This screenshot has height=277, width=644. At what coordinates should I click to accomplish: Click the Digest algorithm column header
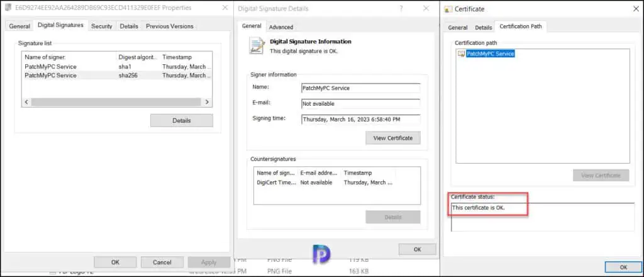pos(138,57)
